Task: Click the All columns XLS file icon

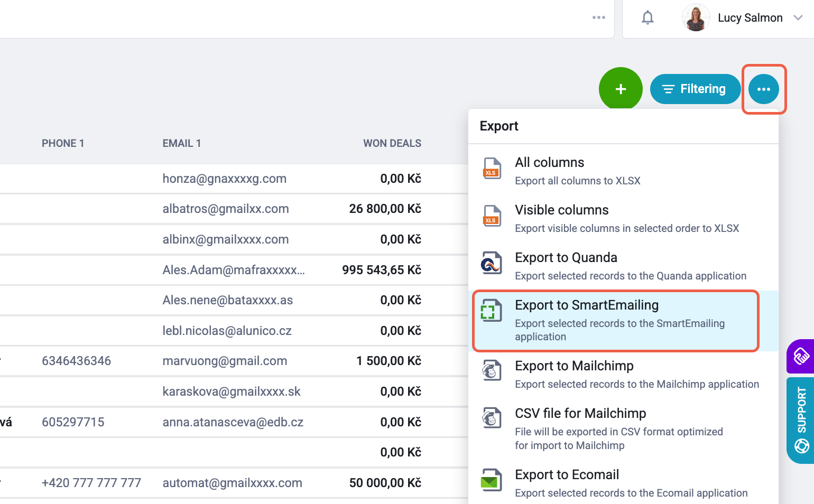Action: coord(492,169)
